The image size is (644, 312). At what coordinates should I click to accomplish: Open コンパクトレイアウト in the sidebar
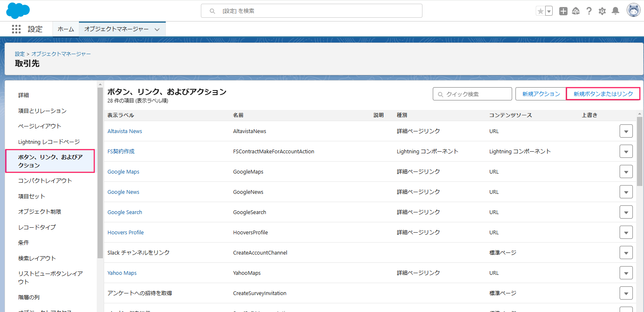45,181
